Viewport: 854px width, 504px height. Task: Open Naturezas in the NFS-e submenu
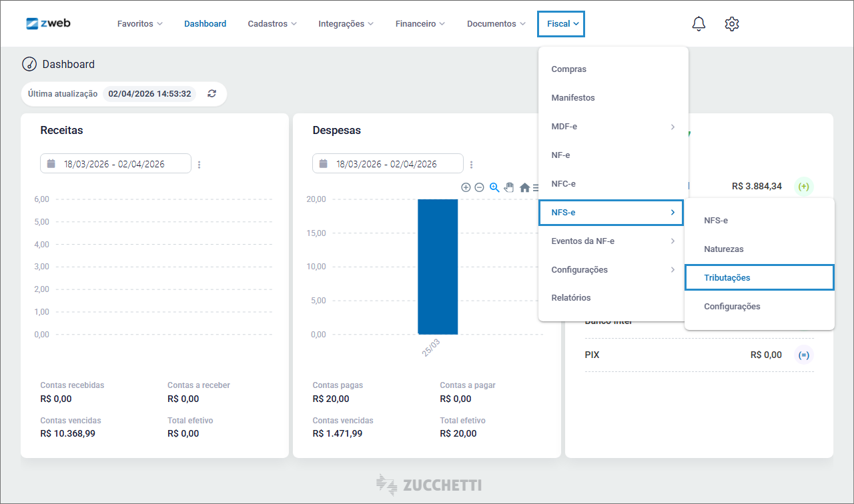tap(724, 249)
